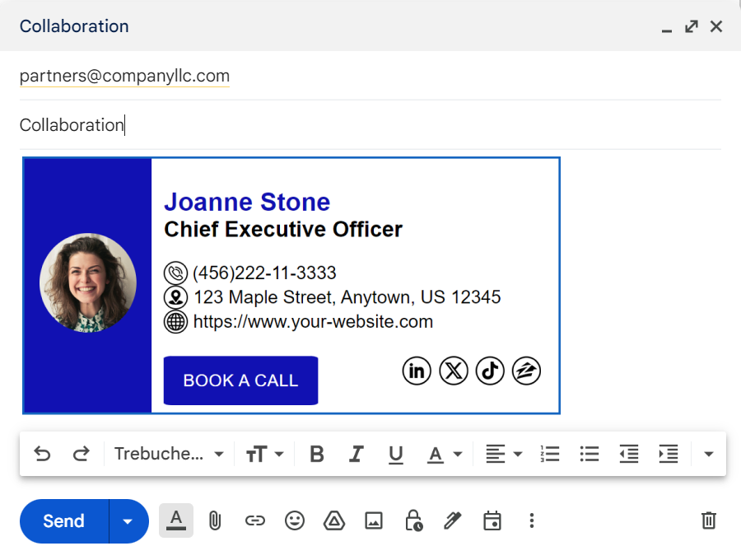Open the text color picker

point(445,455)
